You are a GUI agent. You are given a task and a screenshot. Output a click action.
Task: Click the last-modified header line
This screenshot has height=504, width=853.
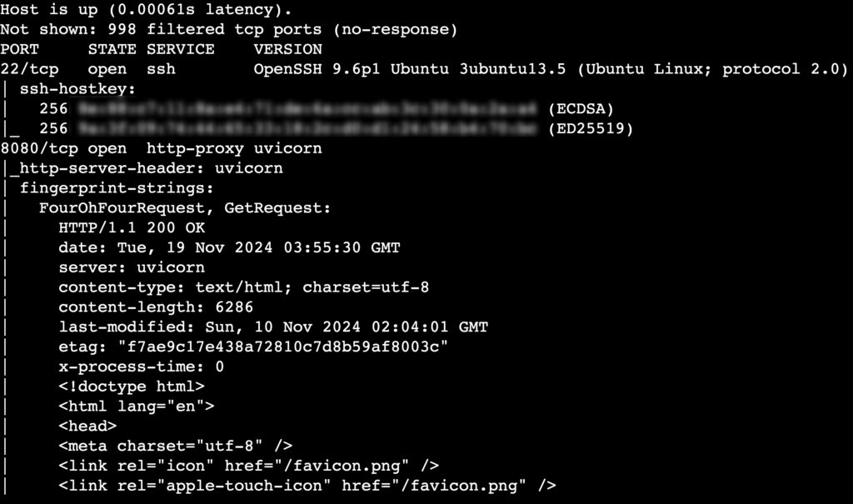tap(273, 327)
